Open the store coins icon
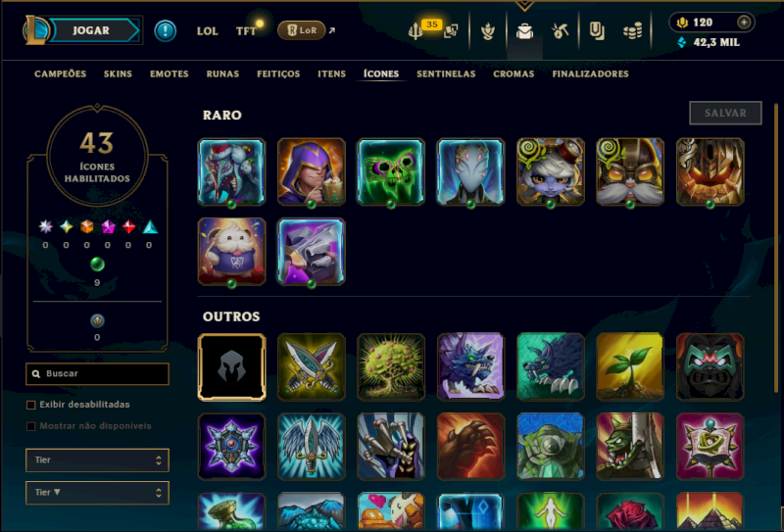 tap(632, 32)
